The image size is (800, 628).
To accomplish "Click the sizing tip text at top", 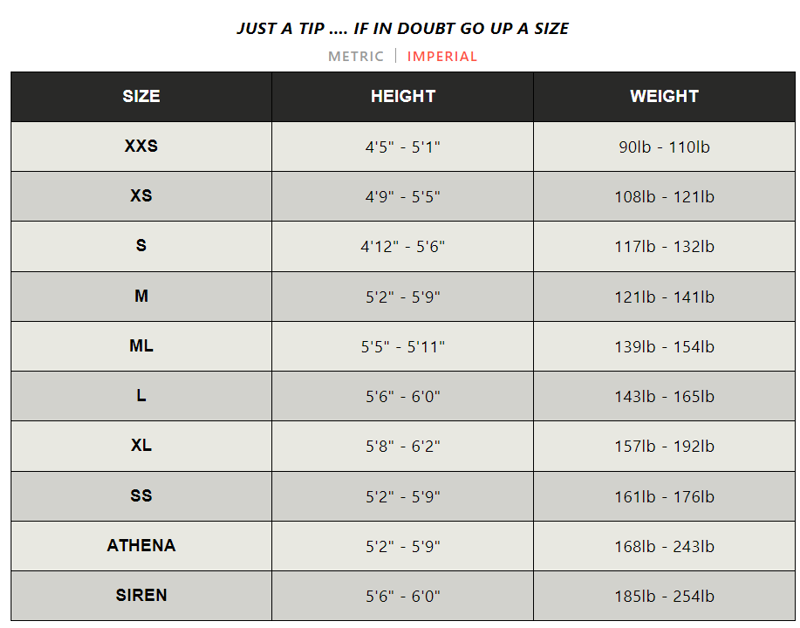I will click(401, 27).
